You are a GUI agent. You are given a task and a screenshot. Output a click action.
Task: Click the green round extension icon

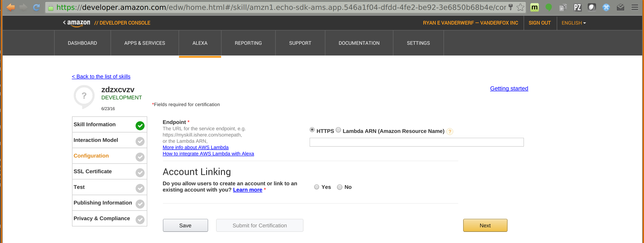coord(549,7)
